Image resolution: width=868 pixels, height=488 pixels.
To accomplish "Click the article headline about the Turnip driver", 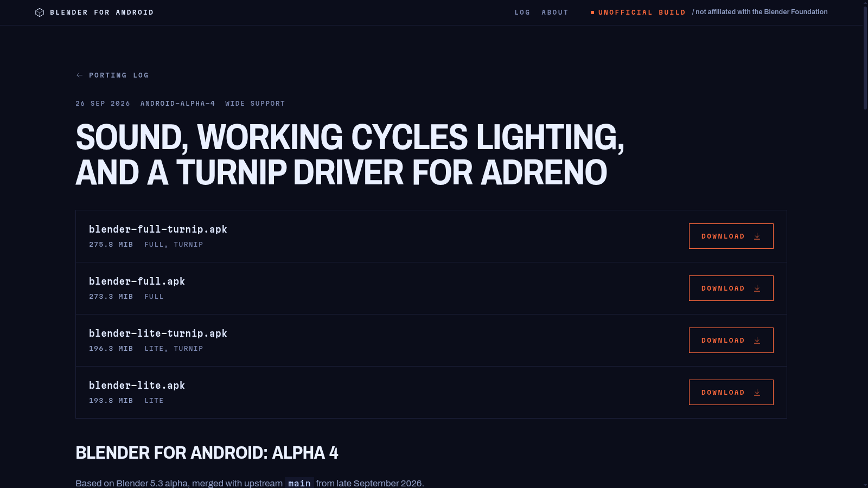I will [x=350, y=155].
